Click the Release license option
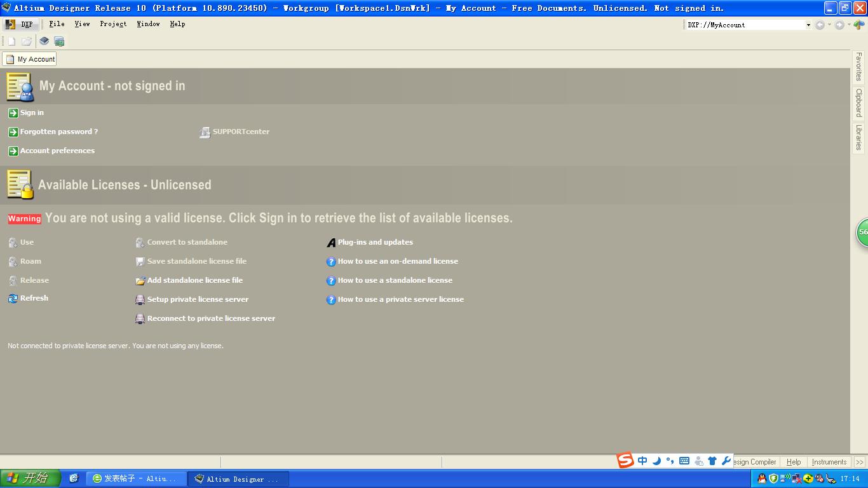Viewport: 868px width, 488px height. click(x=34, y=280)
